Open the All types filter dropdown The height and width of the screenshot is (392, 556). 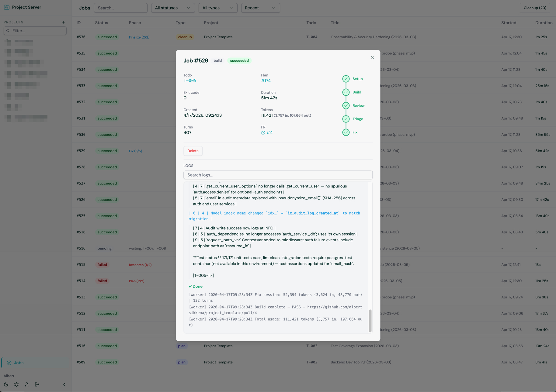tap(218, 8)
